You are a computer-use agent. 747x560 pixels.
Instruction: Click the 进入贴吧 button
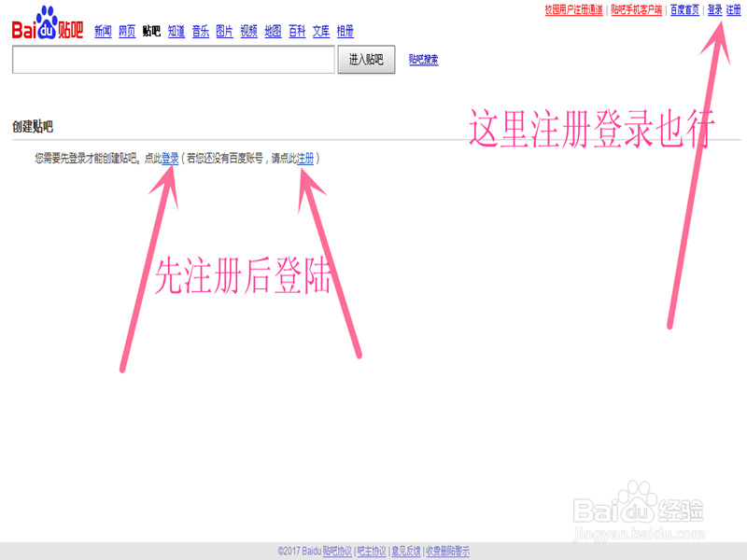click(366, 60)
